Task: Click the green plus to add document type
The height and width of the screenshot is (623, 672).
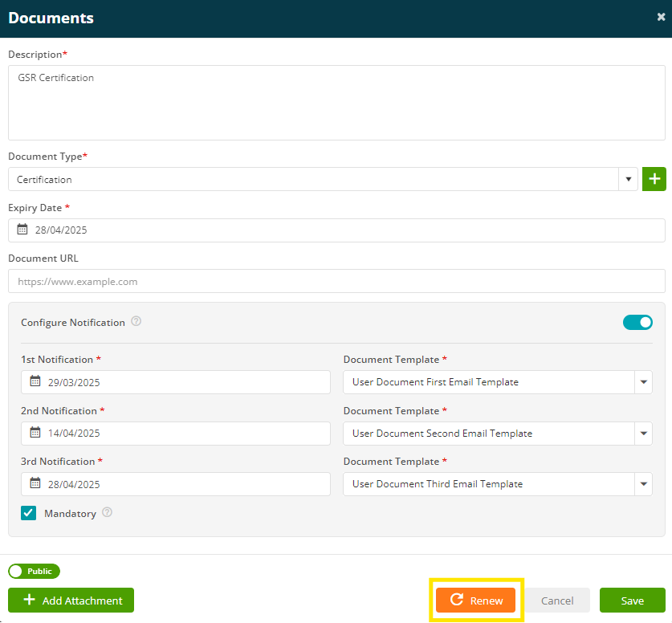Action: click(x=654, y=179)
